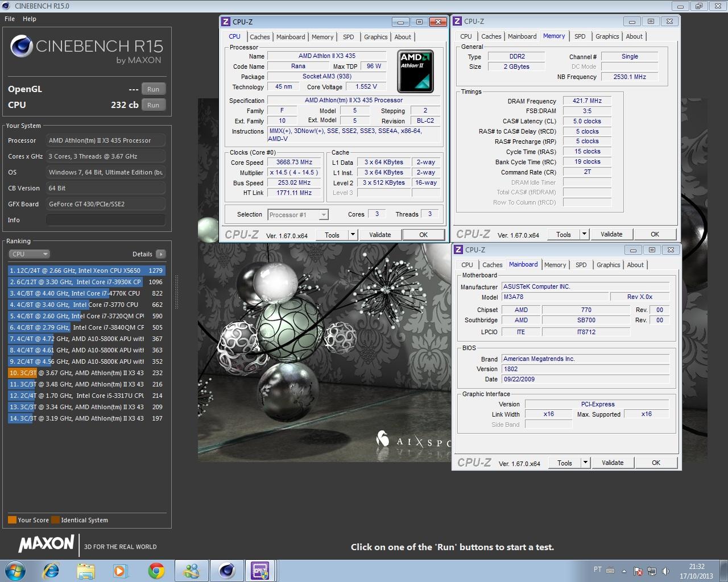Select ranking row 3 Core i7-4770K
This screenshot has width=728, height=582.
86,293
